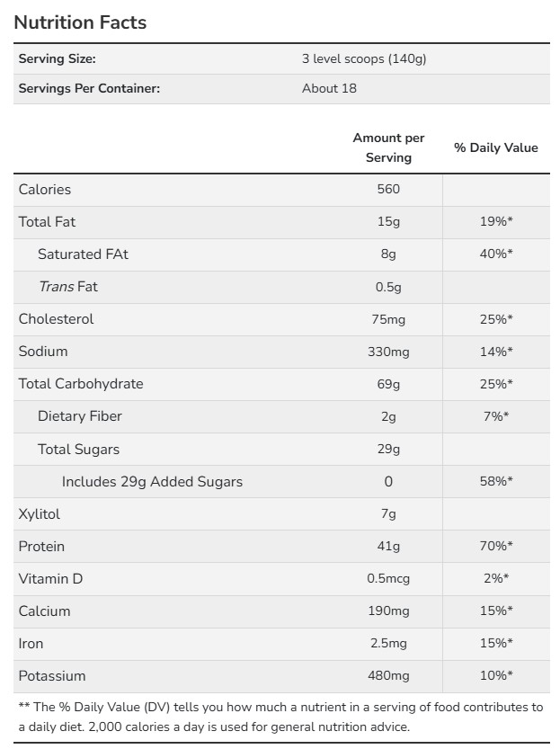Click the Saturated FAt 40% daily value

tap(495, 254)
